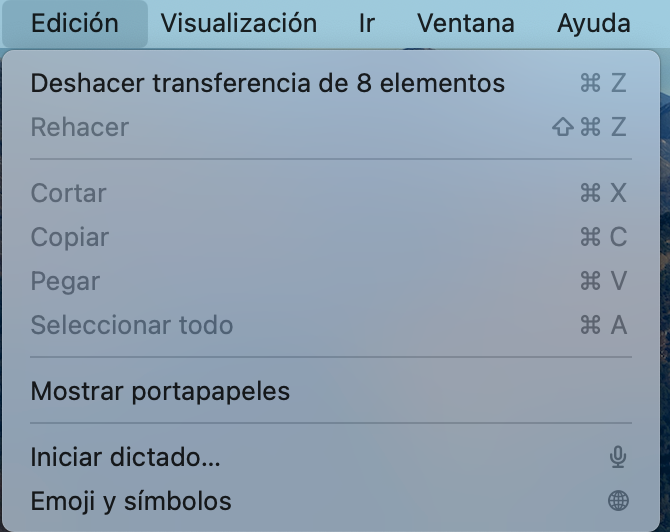Click the ⌘Z shortcut hint beside Deshacer
670x532 pixels.
tap(603, 83)
